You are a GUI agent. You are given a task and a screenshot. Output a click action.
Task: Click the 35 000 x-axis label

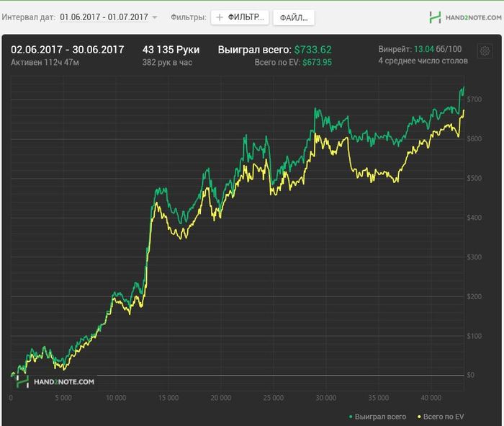(379, 398)
